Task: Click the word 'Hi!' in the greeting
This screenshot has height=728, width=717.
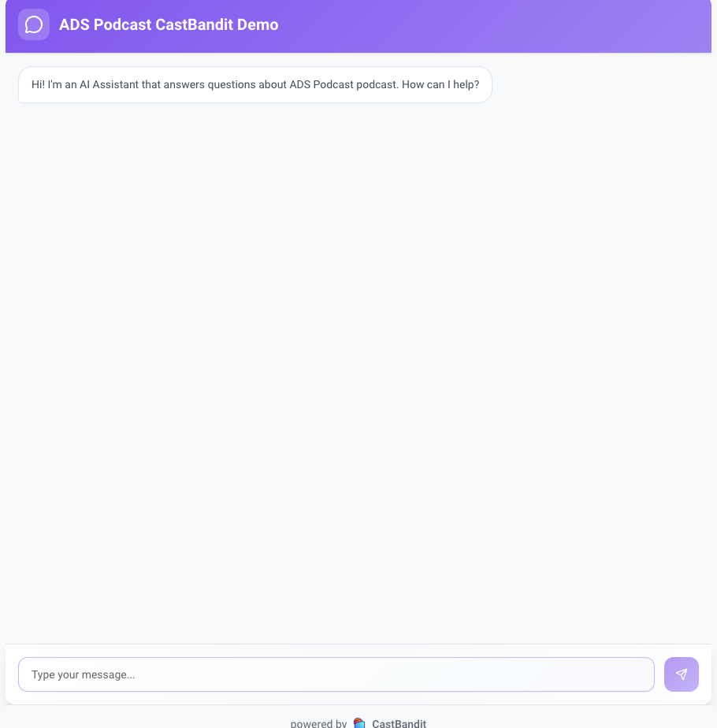Action: point(38,84)
